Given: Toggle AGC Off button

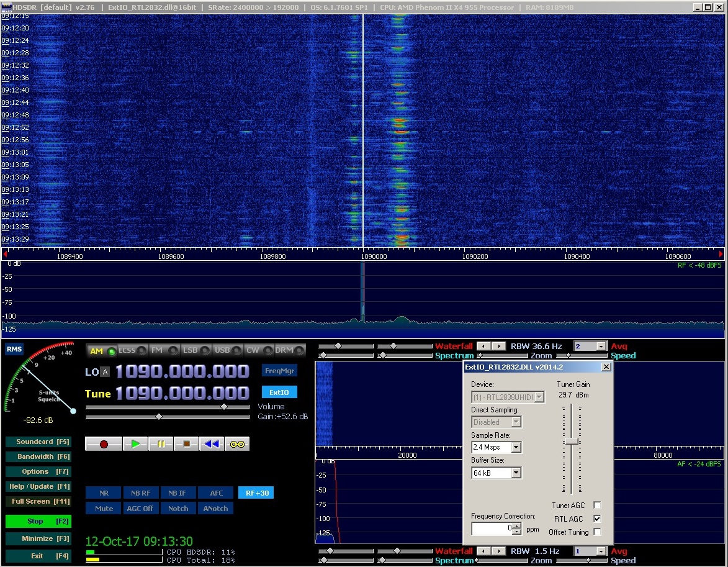Looking at the screenshot, I should click(x=140, y=509).
